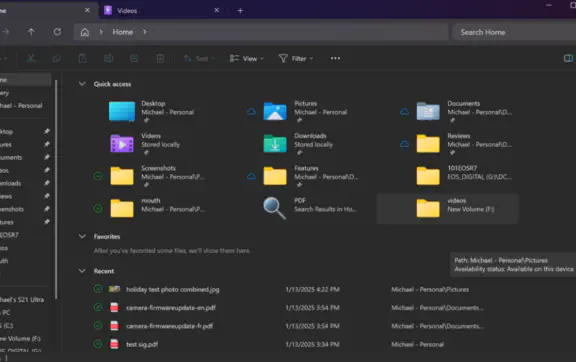576x362 pixels.
Task: Select New Volume (F:) in sidebar
Action: click(x=20, y=338)
